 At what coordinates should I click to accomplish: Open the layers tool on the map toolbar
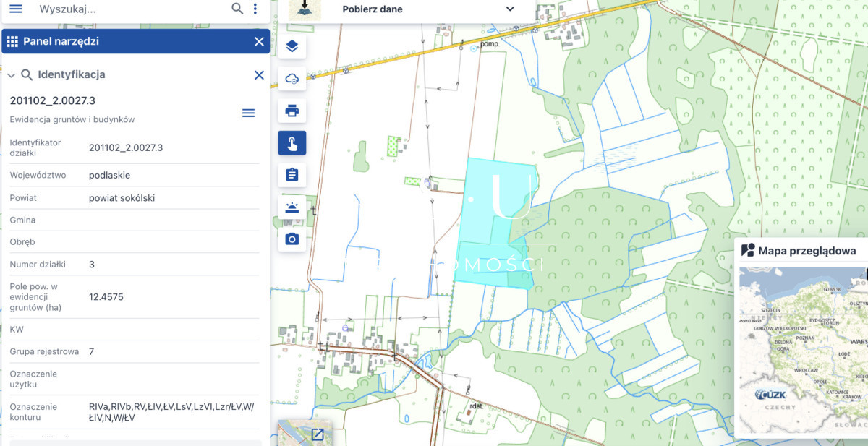coord(292,47)
